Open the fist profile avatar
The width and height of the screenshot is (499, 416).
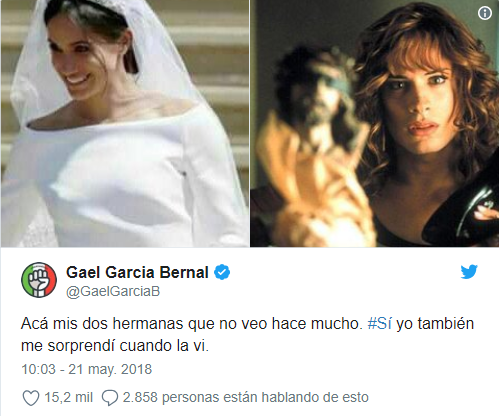pyautogui.click(x=39, y=279)
